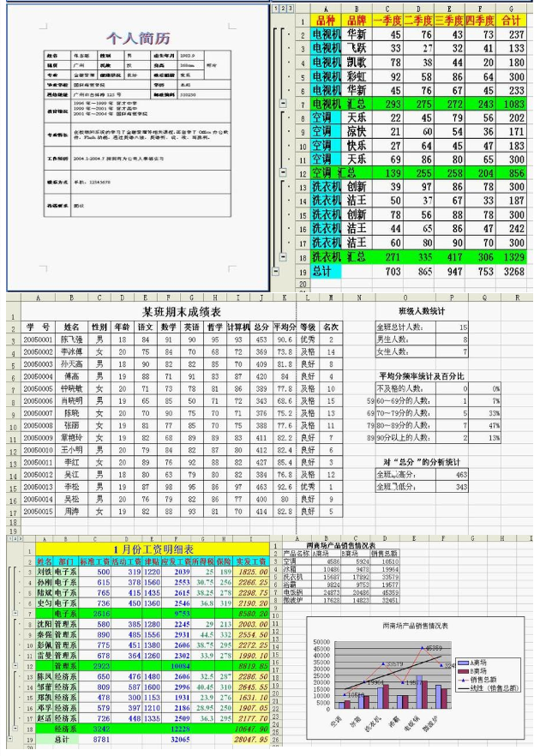Click employee name 邹蕾
Viewport: 534px width, 756px height.
(x=45, y=687)
